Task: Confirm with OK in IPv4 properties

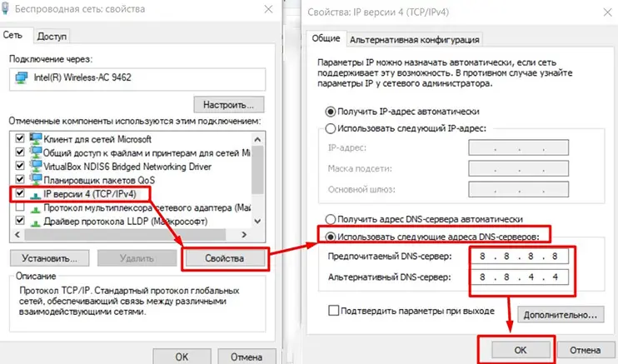Action: click(521, 350)
